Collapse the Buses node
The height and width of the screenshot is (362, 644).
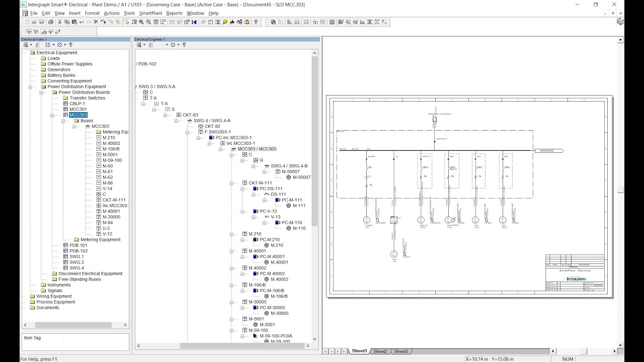pos(63,121)
